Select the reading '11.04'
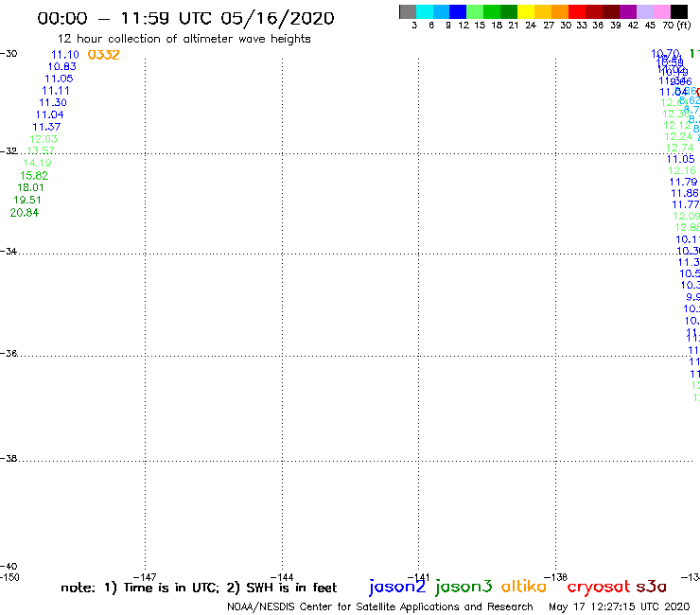This screenshot has width=700, height=615. (x=49, y=114)
